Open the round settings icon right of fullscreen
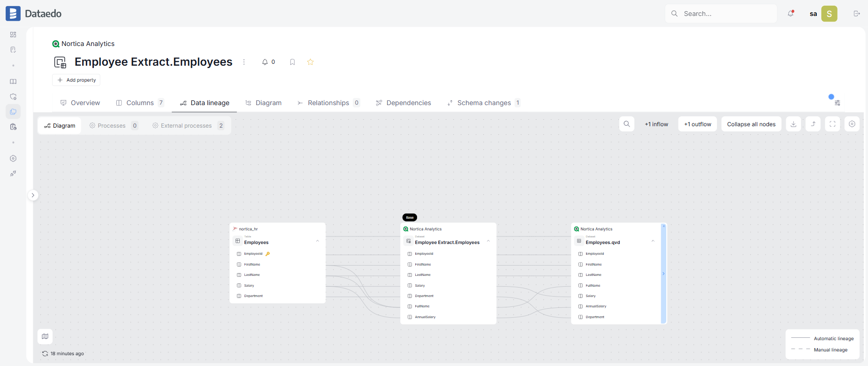The image size is (868, 366). point(852,124)
